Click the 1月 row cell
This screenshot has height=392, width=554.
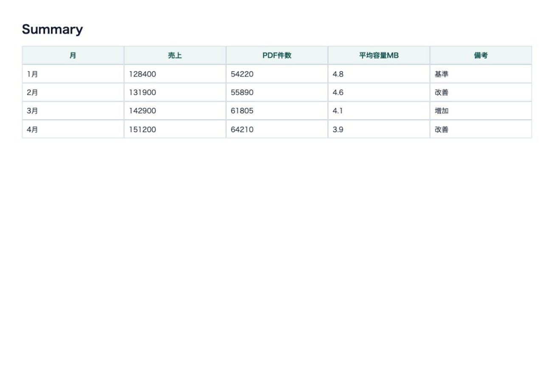pos(73,74)
